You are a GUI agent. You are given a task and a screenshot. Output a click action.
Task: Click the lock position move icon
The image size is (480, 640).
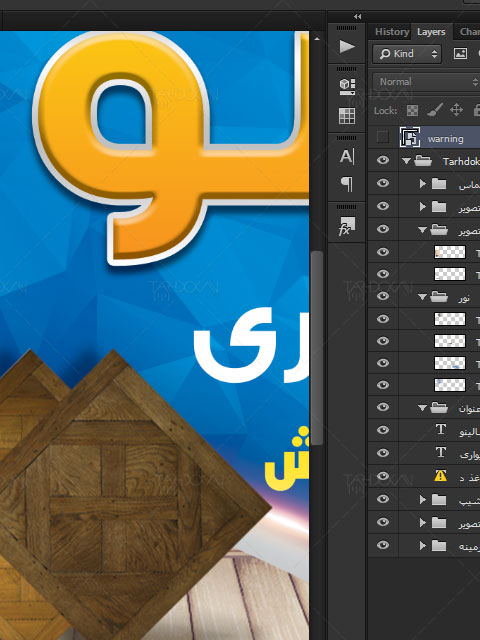click(456, 110)
